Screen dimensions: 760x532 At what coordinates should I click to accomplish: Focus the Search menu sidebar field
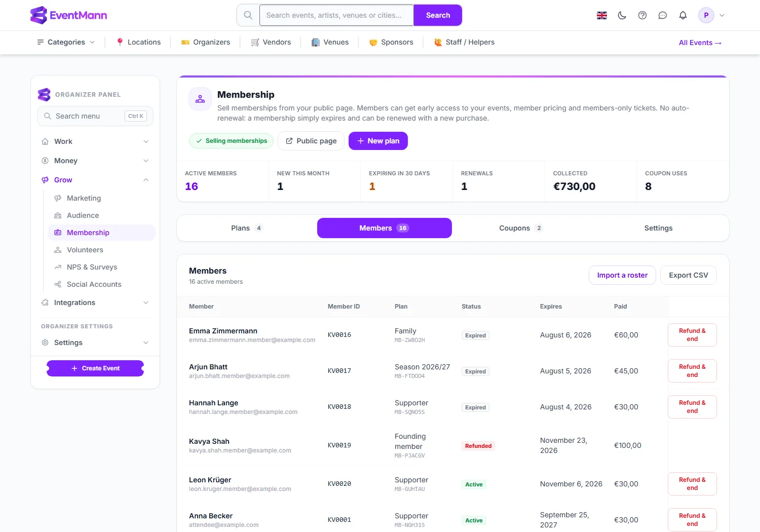coord(95,116)
